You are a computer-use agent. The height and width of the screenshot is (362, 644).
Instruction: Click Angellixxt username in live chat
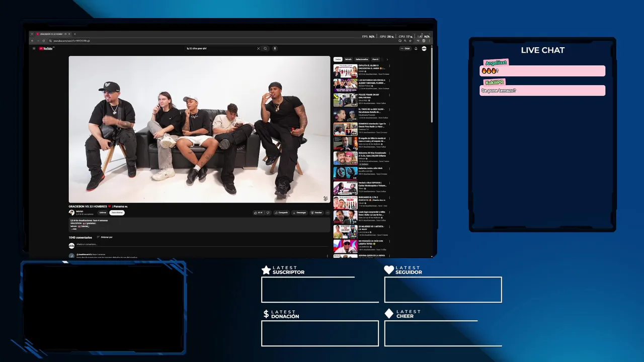[x=496, y=63]
